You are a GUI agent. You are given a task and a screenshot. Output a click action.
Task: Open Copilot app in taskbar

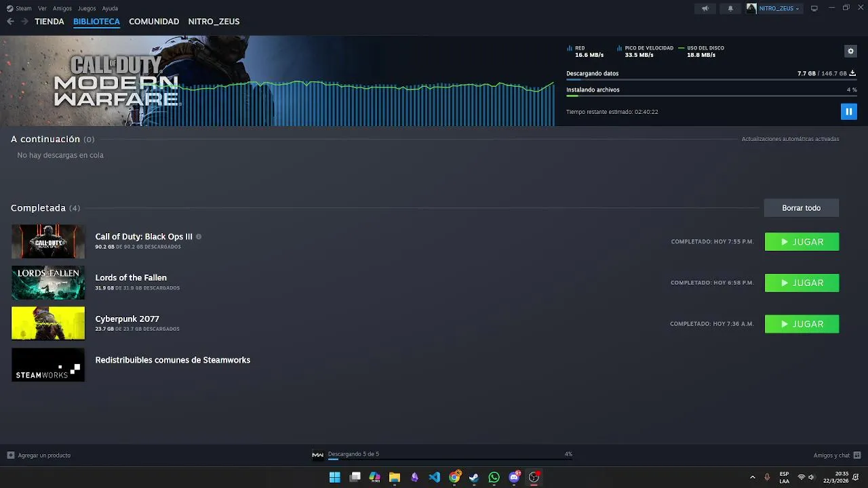374,477
